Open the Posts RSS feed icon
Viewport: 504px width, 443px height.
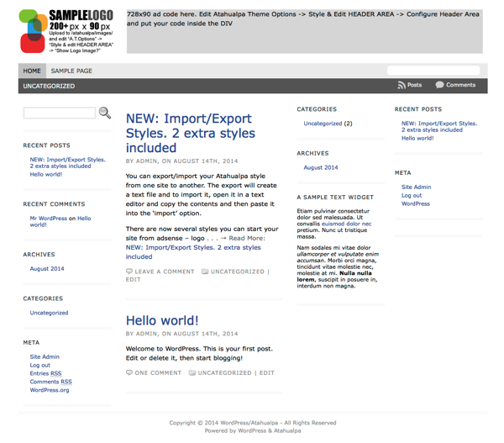click(x=402, y=85)
